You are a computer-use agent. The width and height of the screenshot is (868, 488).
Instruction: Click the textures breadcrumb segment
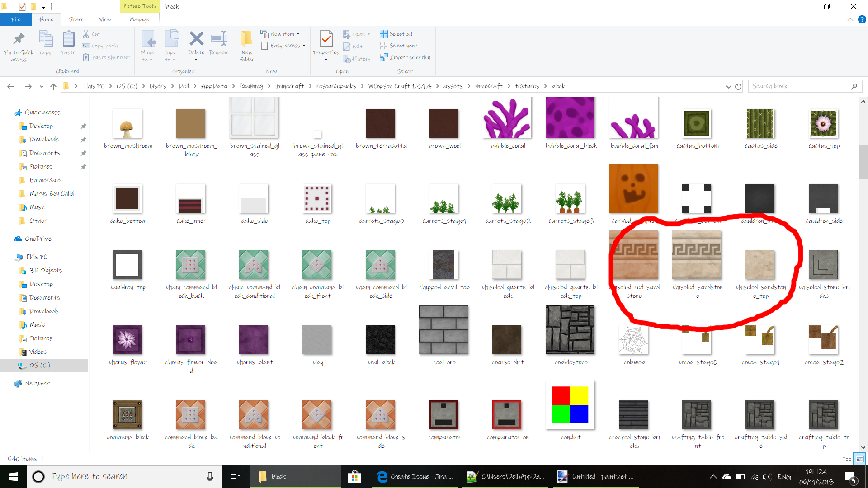click(527, 86)
